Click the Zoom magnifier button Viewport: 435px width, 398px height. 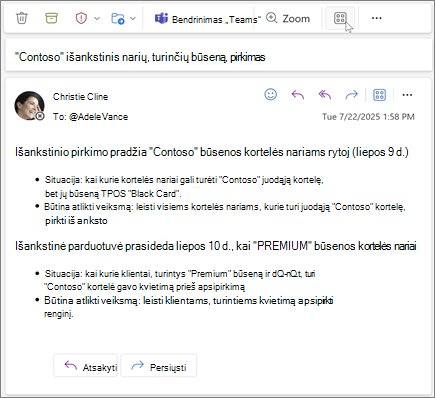[288, 18]
